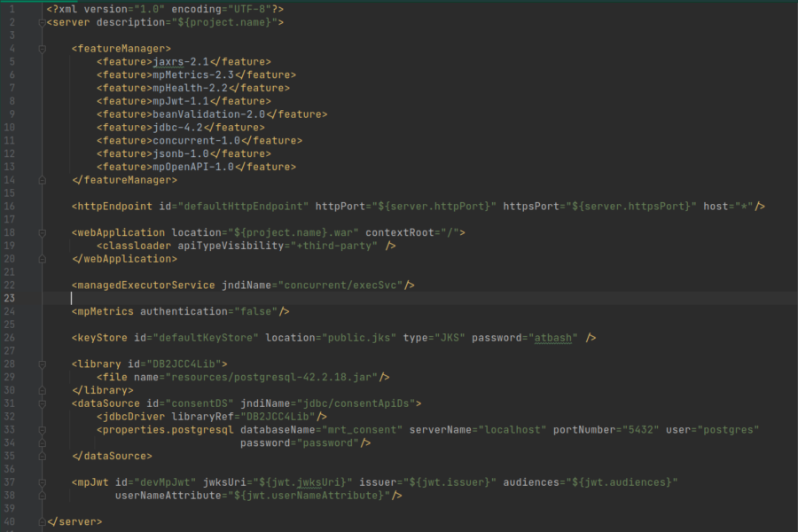
Task: Click line number 23 in the gutter
Action: [12, 298]
